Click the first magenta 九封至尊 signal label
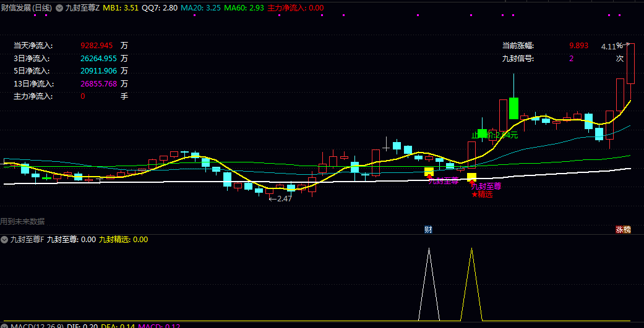Screen dimensions: 644x328 click(443, 181)
